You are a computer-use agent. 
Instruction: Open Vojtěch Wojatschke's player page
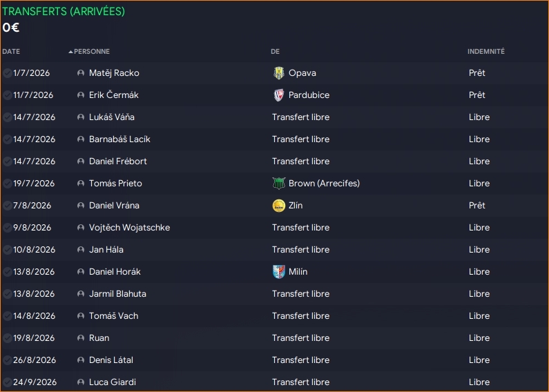[129, 228]
